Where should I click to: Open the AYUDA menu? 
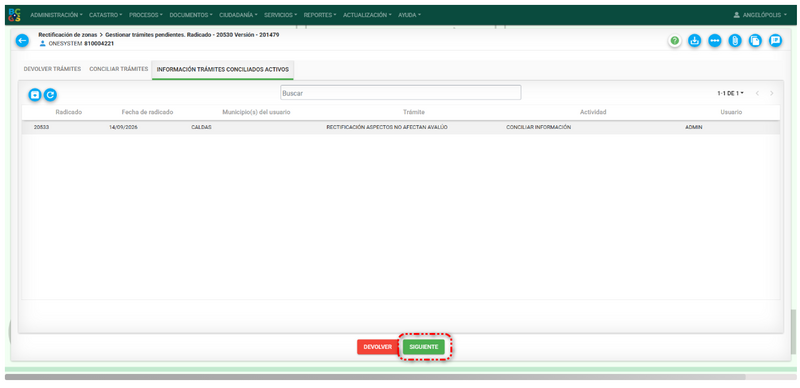click(409, 15)
